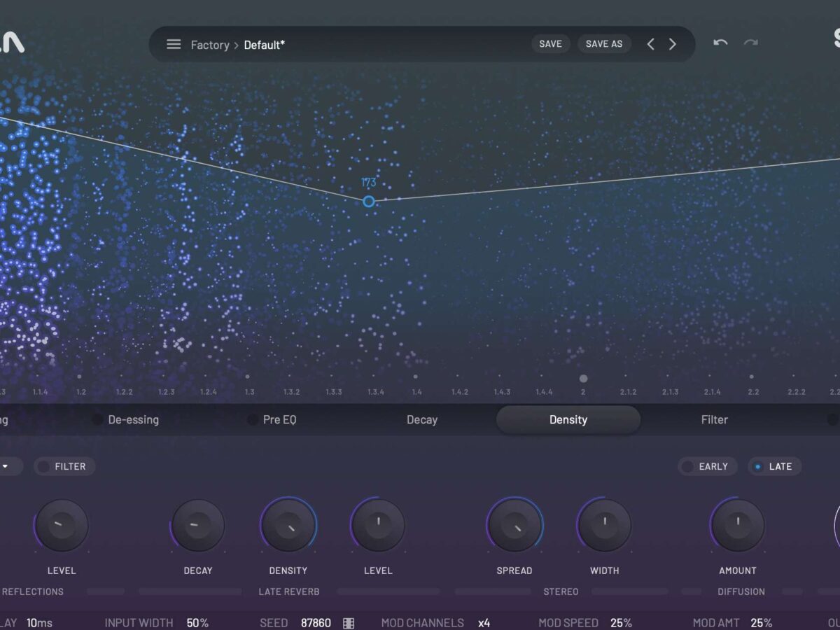
Task: Open the MOD CHANNELS x4 selector
Action: 484,622
